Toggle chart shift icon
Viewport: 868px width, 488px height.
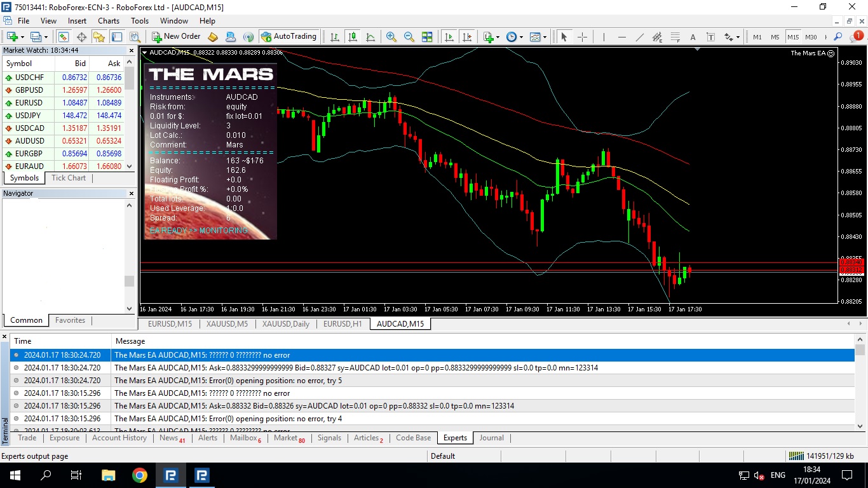coord(467,37)
